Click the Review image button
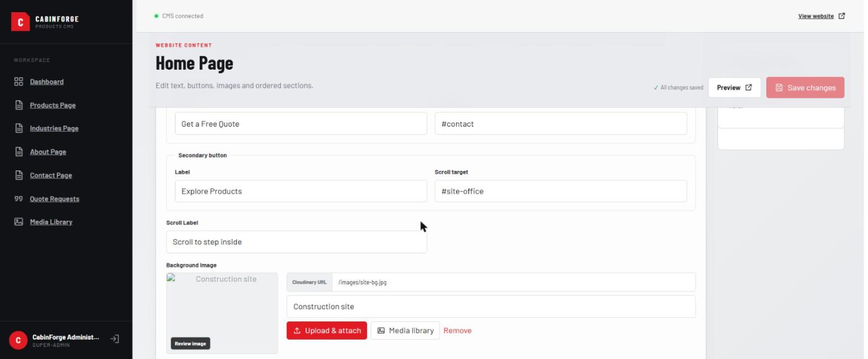 coord(190,344)
